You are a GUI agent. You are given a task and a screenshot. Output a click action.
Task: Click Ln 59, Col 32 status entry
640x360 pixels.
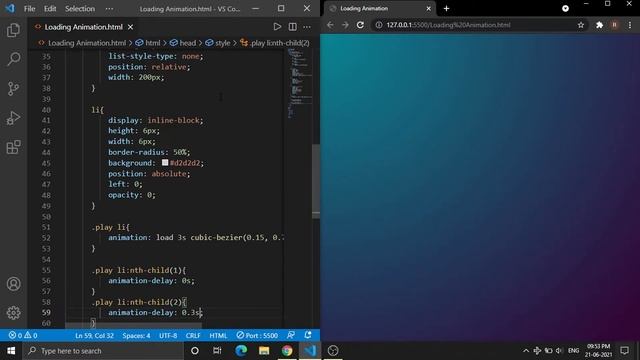(94, 336)
